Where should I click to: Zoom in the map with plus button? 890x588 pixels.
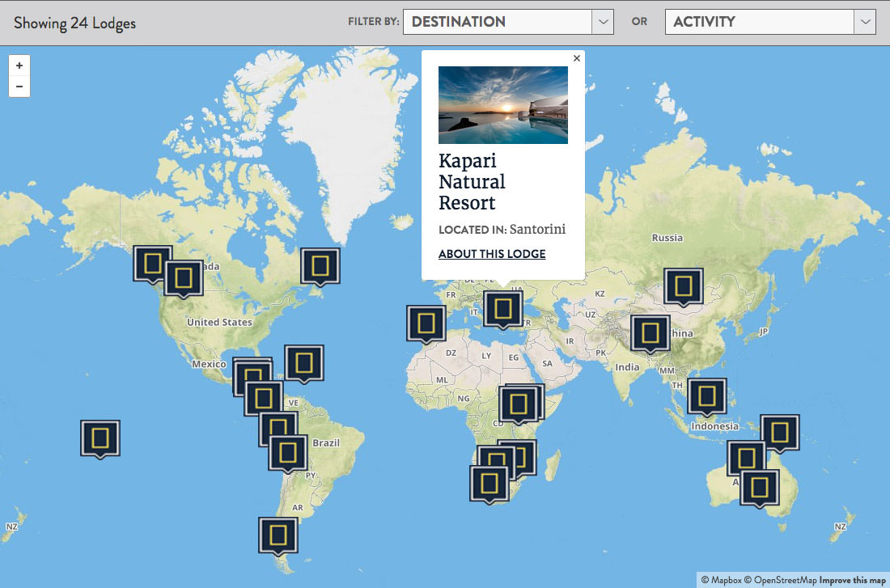(x=19, y=66)
